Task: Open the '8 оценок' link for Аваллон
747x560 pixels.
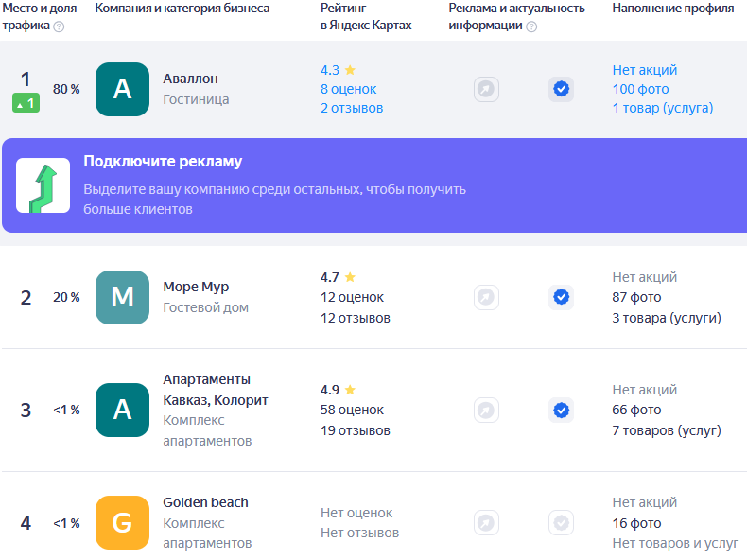Action: (x=349, y=89)
